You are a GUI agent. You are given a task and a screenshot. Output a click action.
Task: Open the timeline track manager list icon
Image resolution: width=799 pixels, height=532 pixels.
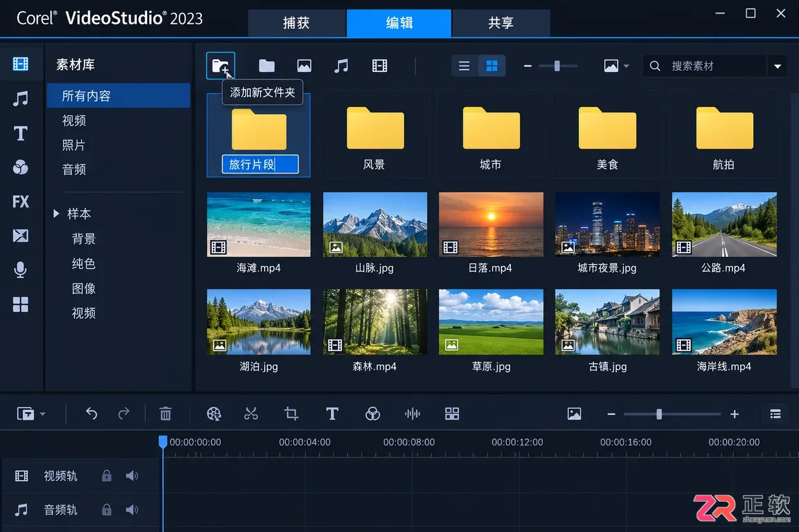click(x=776, y=414)
